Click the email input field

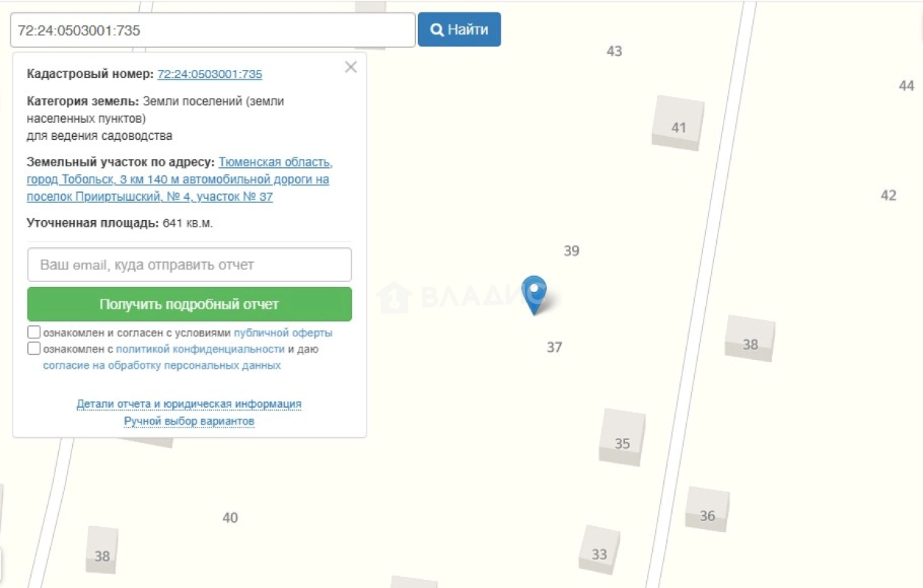pos(189,265)
